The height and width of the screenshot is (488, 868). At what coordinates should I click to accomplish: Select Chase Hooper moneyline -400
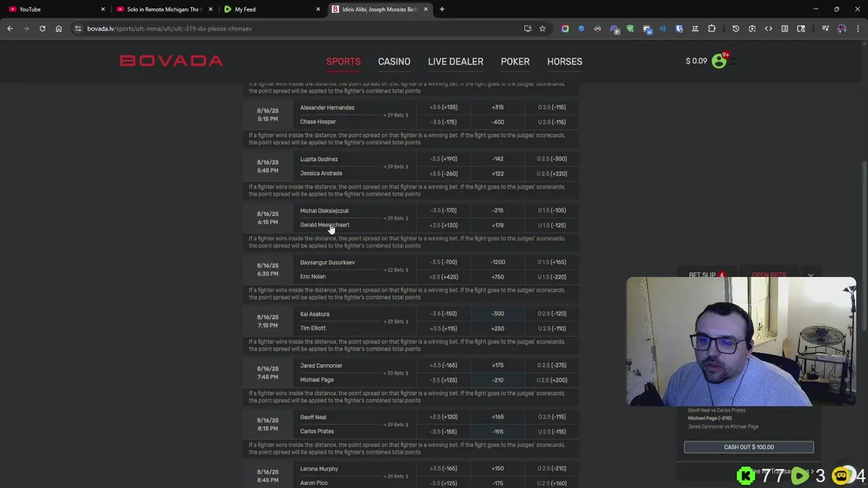[x=498, y=122]
